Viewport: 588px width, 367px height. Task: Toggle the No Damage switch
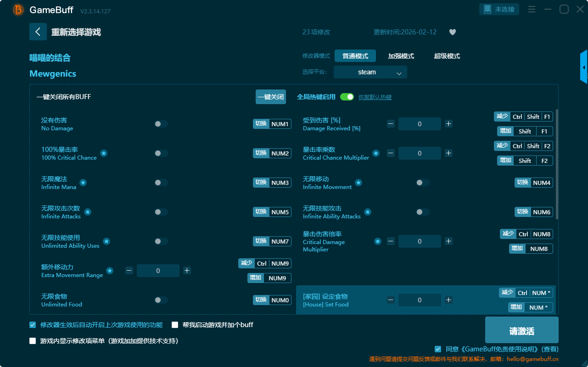tap(161, 124)
